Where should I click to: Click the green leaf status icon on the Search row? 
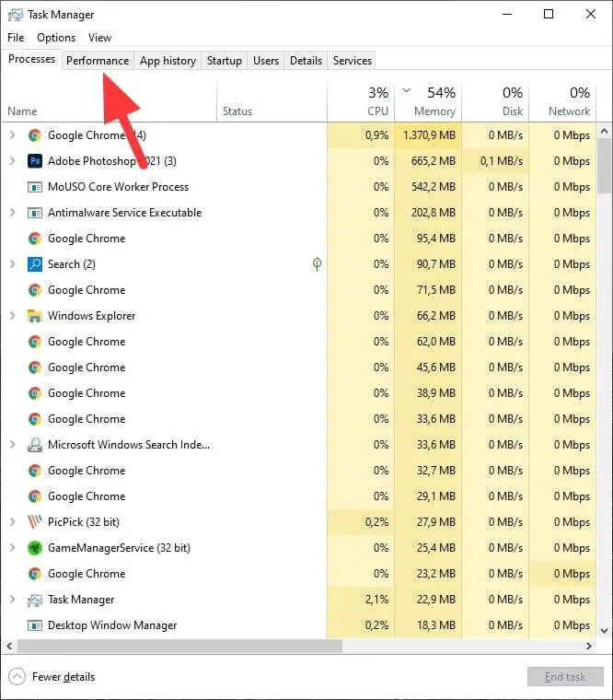pyautogui.click(x=317, y=264)
